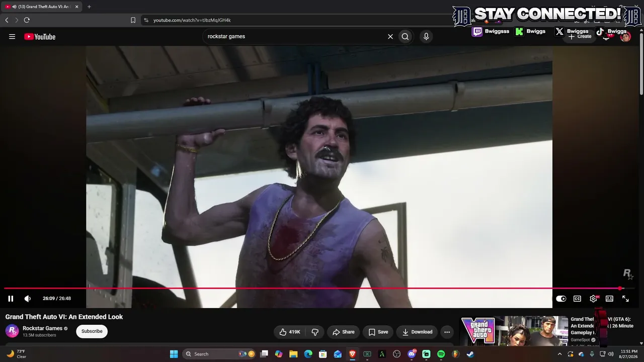The image size is (644, 362).
Task: Switch to theater mode
Action: coord(609,299)
